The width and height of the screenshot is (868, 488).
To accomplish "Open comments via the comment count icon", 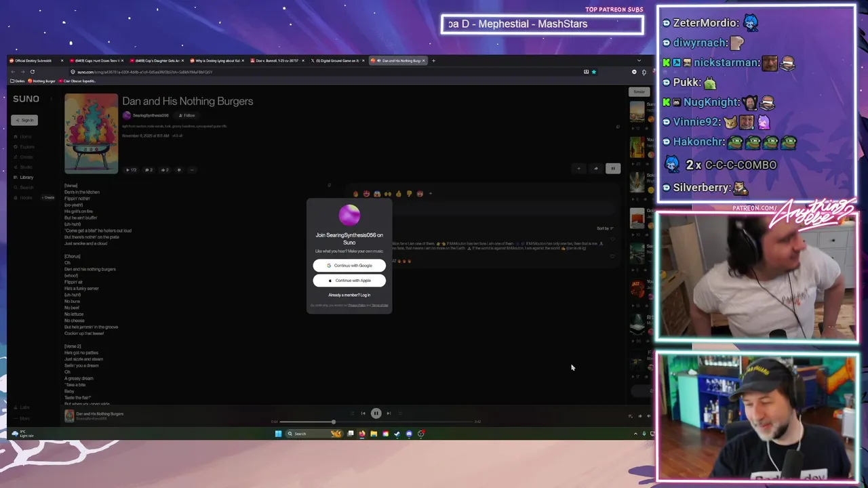I will click(x=149, y=169).
